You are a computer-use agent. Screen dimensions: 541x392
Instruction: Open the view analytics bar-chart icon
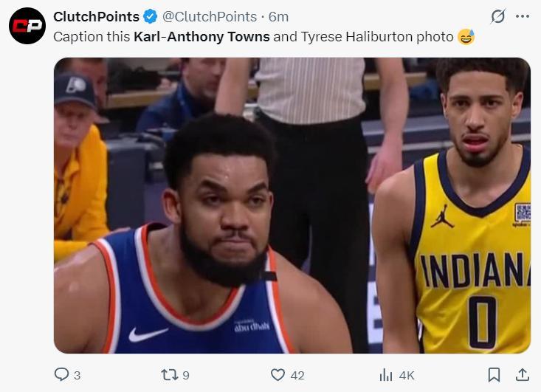(386, 375)
